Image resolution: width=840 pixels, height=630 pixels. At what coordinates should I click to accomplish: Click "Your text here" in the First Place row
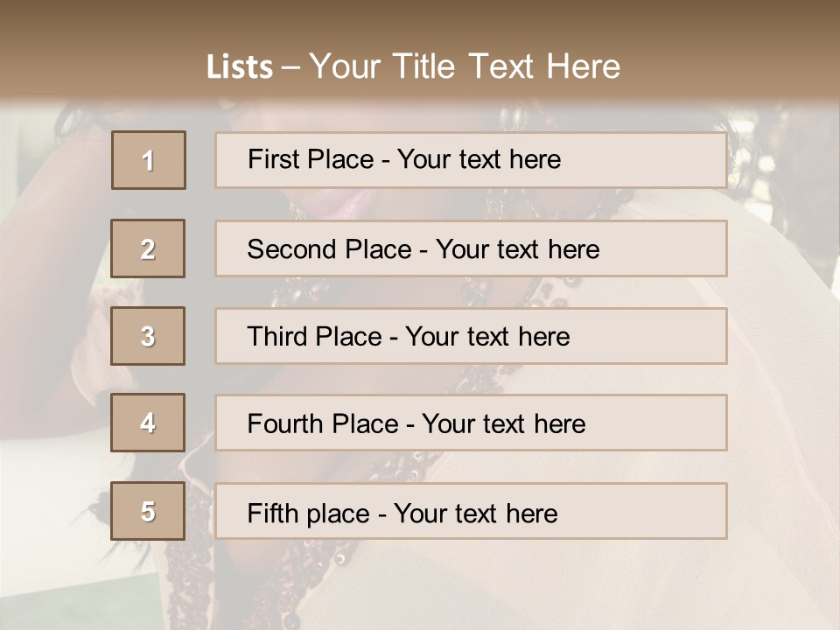point(479,159)
